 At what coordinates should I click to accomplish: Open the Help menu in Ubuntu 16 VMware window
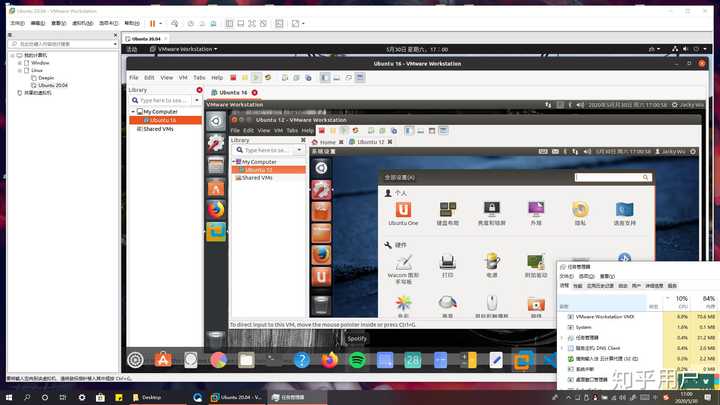[x=217, y=78]
